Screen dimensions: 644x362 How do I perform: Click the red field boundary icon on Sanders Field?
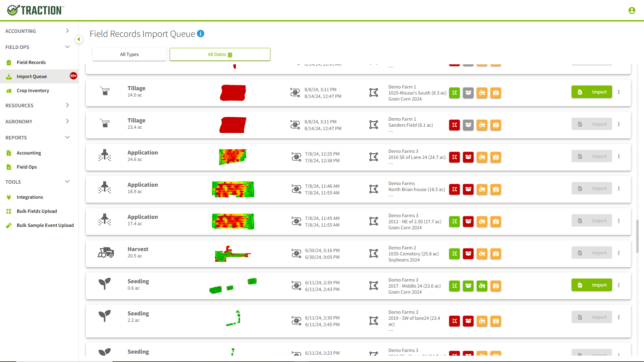point(454,125)
